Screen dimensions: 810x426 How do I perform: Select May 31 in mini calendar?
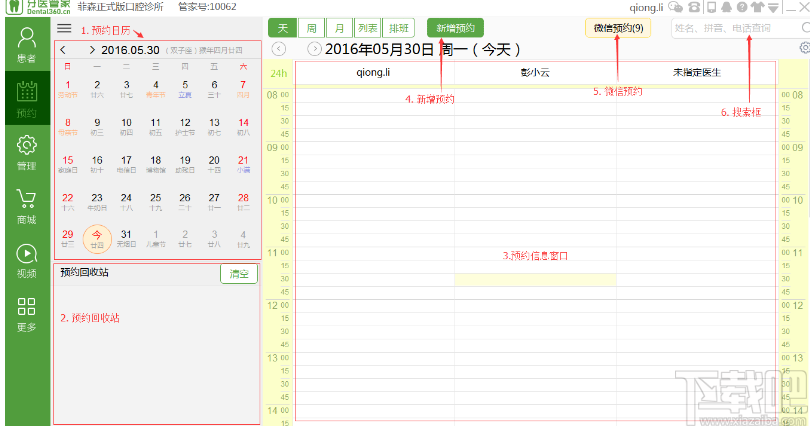pos(126,238)
